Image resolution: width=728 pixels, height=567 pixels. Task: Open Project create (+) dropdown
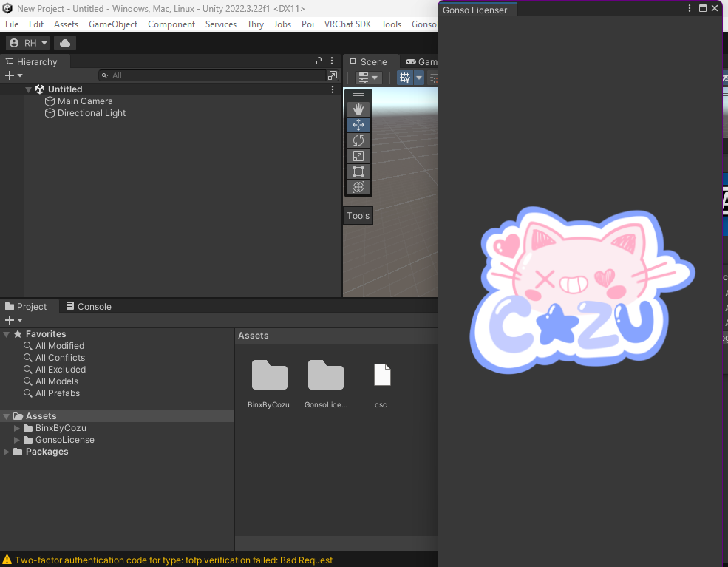coord(13,320)
